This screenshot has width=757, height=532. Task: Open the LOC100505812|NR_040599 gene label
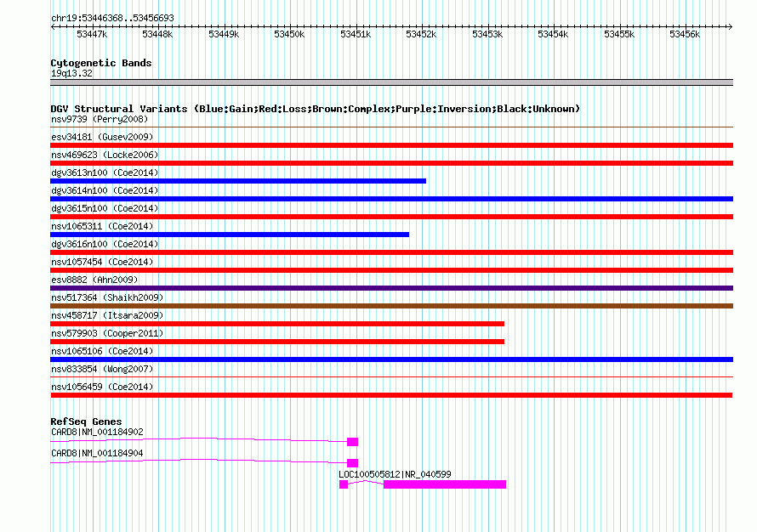(395, 474)
